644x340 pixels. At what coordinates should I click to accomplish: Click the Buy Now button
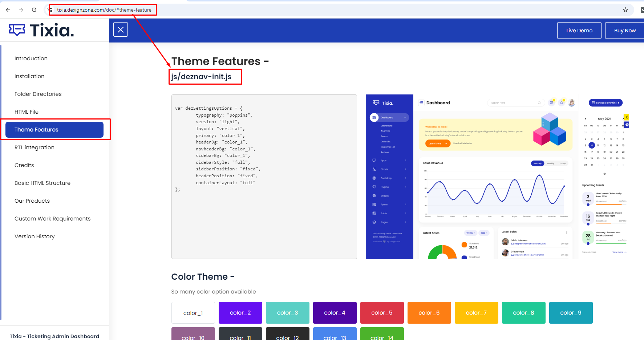(x=625, y=31)
